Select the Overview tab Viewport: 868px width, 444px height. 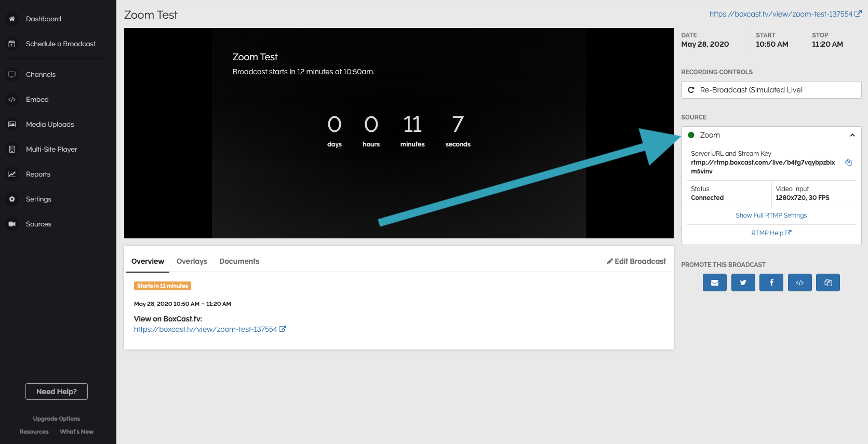pos(148,261)
